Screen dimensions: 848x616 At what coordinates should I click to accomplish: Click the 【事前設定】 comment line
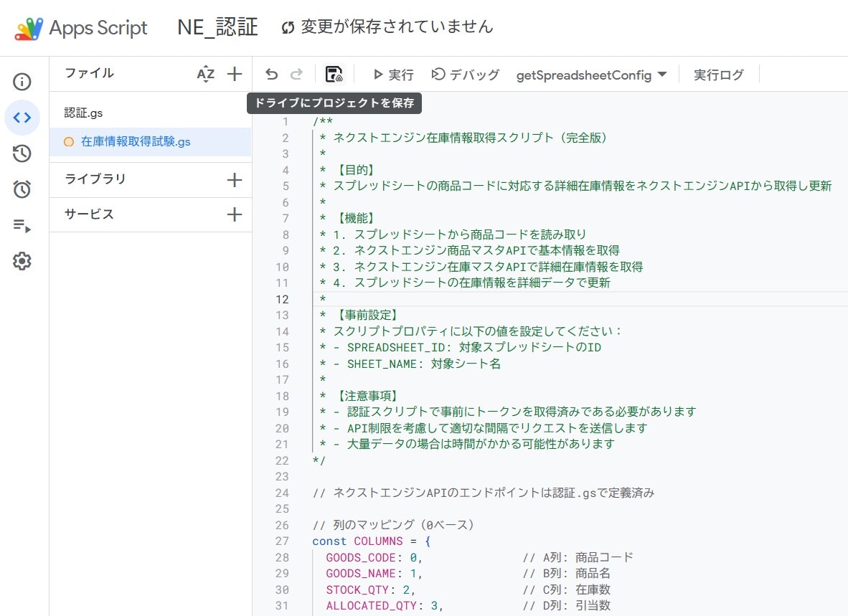pyautogui.click(x=359, y=315)
